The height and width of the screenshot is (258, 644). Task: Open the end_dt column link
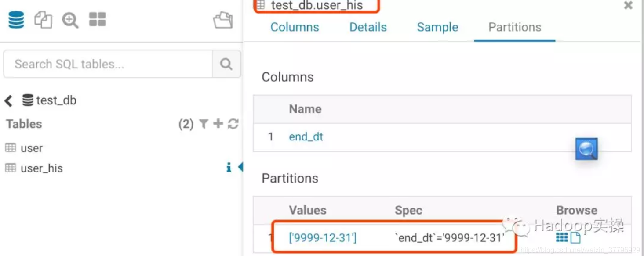306,136
